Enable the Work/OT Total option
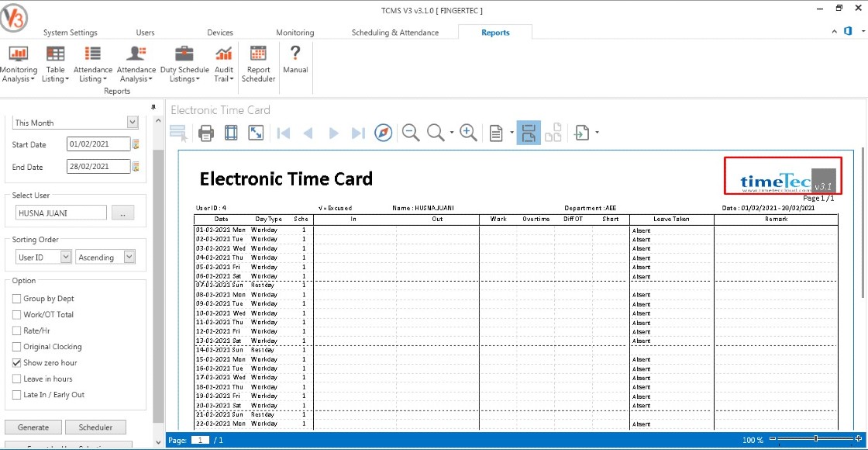Image resolution: width=868 pixels, height=450 pixels. click(x=16, y=315)
